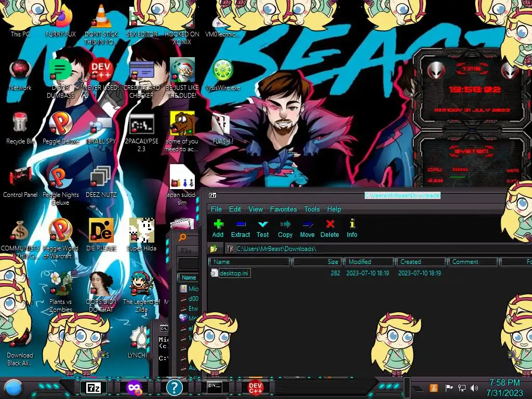
Task: Click the Start orb button
Action: (x=13, y=388)
